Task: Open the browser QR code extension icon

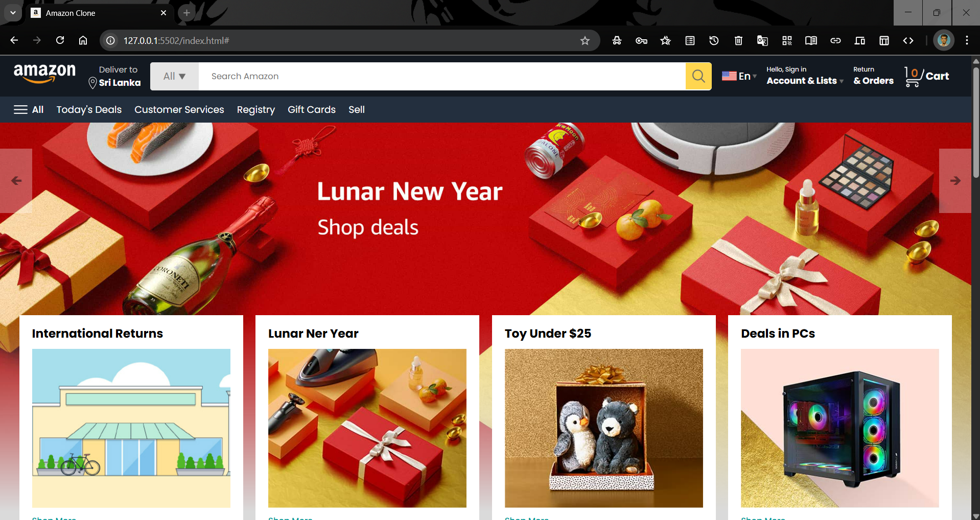Action: (787, 41)
